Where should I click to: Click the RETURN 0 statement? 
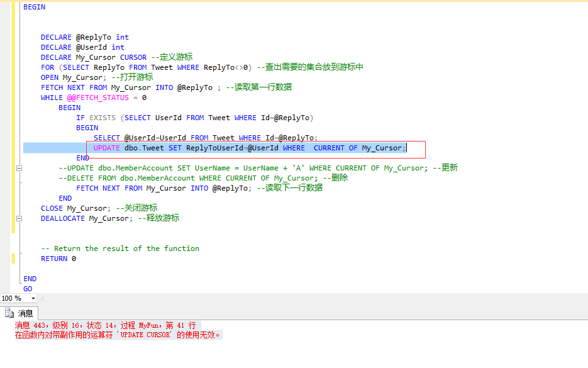coord(58,259)
